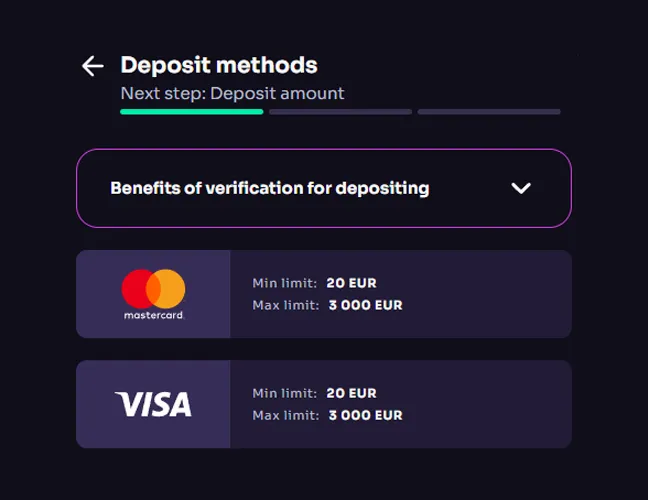Screen dimensions: 648x500
Task: Choose Visa's 3 000 EUR maximum value
Action: coord(365,415)
